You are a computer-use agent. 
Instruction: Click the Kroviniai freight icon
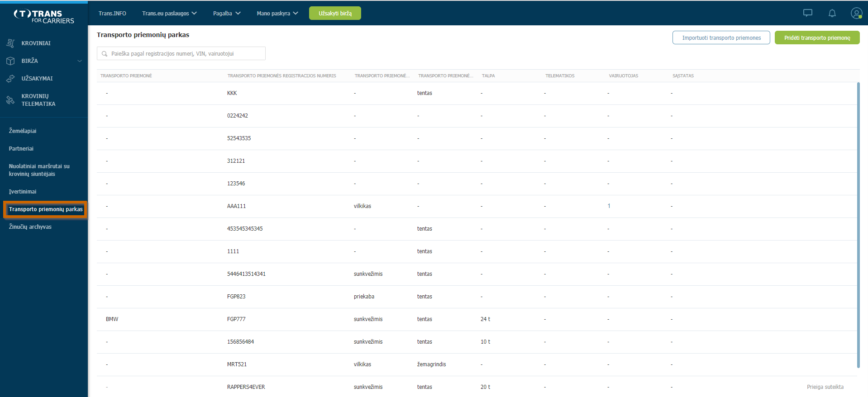click(10, 43)
